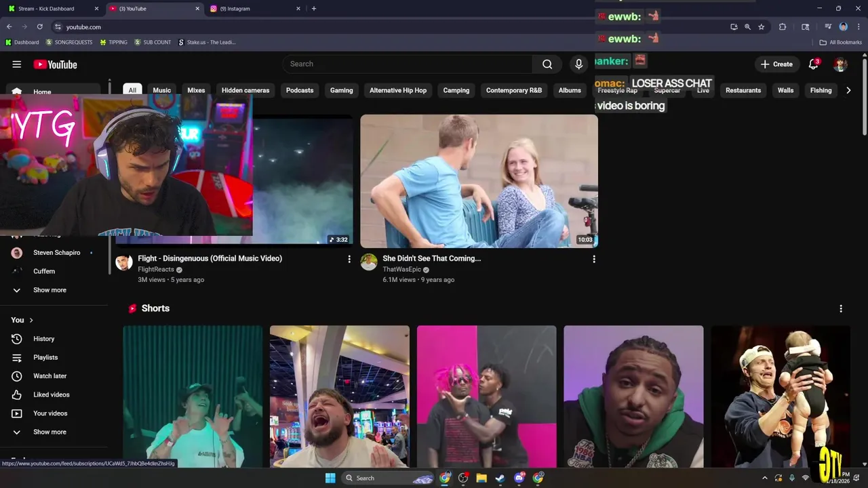868x488 pixels.
Task: Show hidden system tray icons chevron
Action: [x=764, y=478]
